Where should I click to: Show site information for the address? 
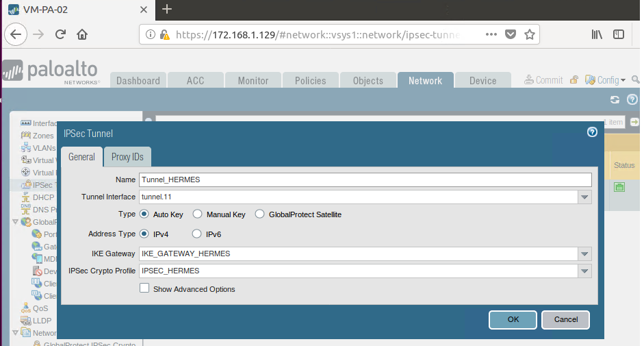point(151,34)
